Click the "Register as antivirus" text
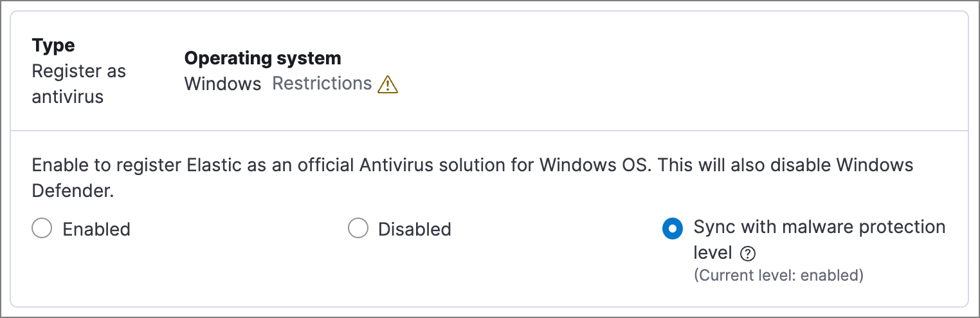 coord(78,84)
